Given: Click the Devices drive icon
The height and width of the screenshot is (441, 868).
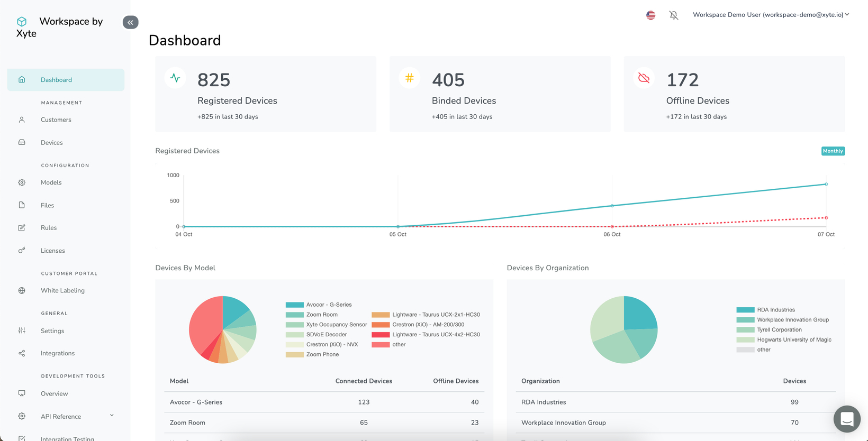Looking at the screenshot, I should click(x=22, y=142).
